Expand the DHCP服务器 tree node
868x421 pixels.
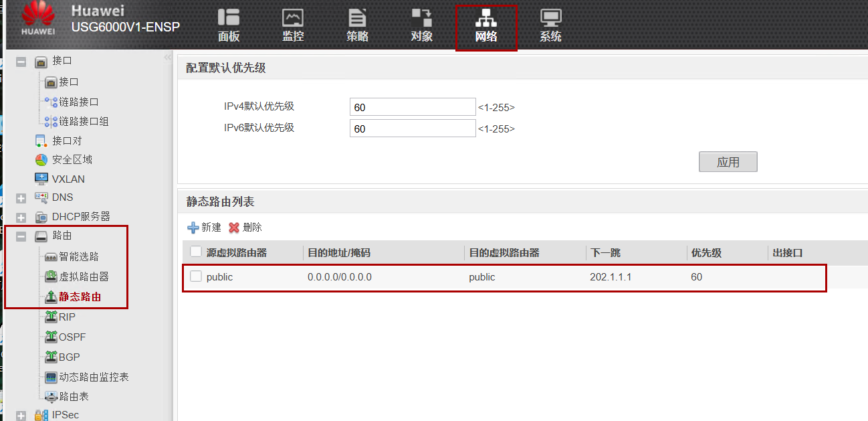coord(21,218)
